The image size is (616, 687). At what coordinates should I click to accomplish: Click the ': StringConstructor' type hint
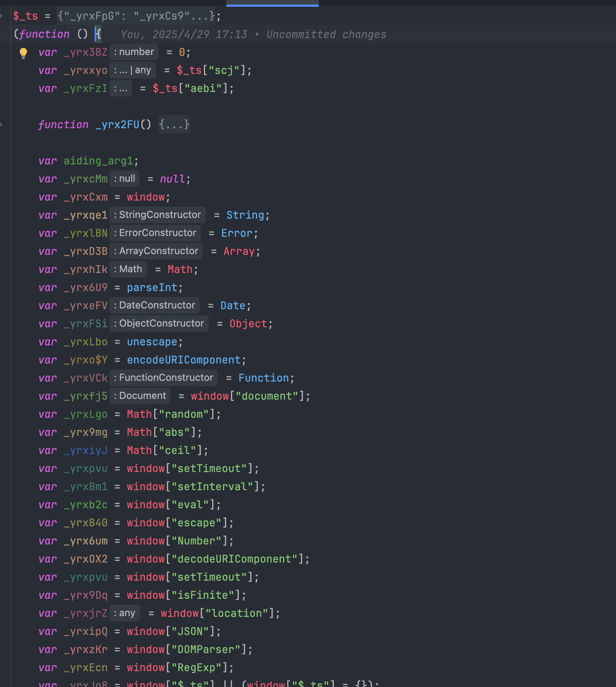[157, 215]
